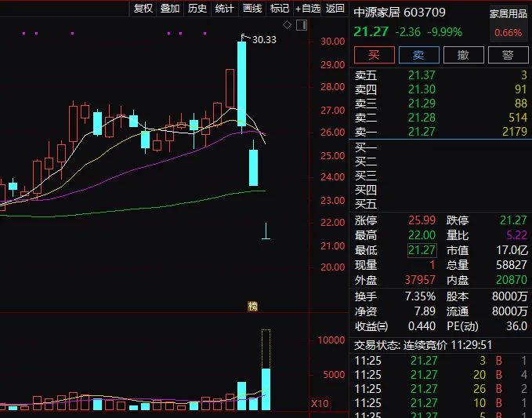Click the flag marker at 30.33 high

coord(244,37)
